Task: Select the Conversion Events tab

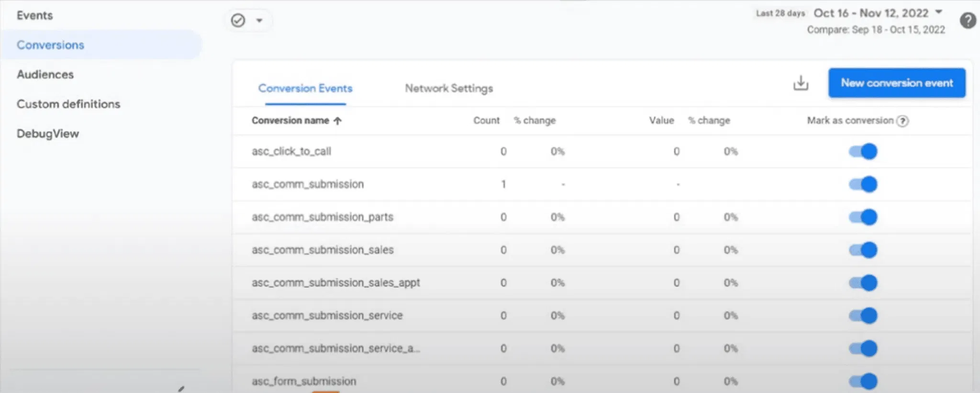Action: tap(305, 89)
